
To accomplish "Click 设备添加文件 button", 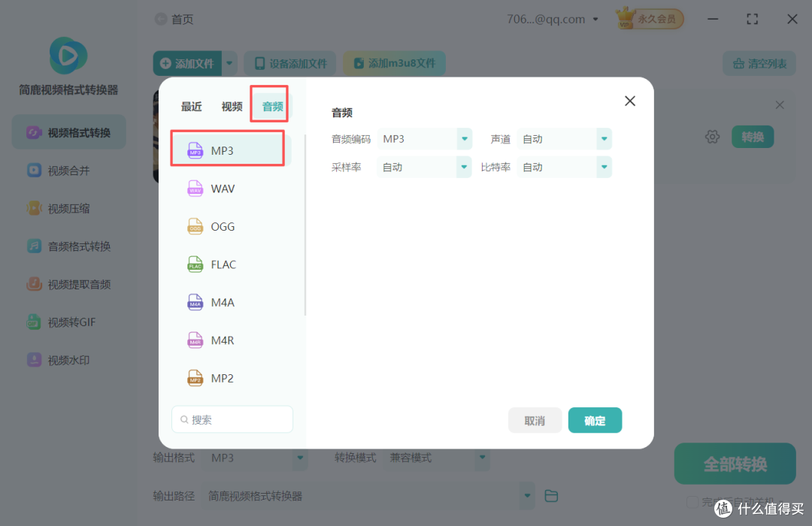I will [290, 63].
